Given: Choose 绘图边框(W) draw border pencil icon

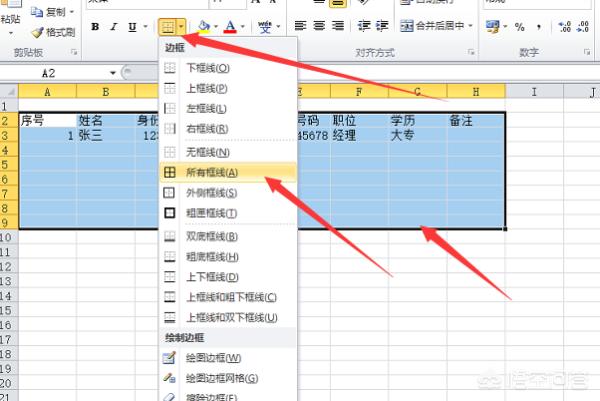Looking at the screenshot, I should pos(169,358).
